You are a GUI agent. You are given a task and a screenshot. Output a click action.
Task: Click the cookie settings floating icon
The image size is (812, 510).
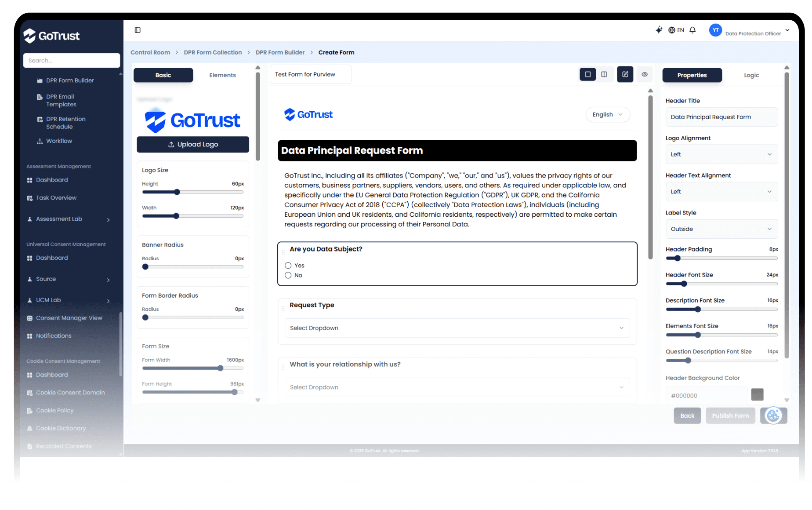773,415
